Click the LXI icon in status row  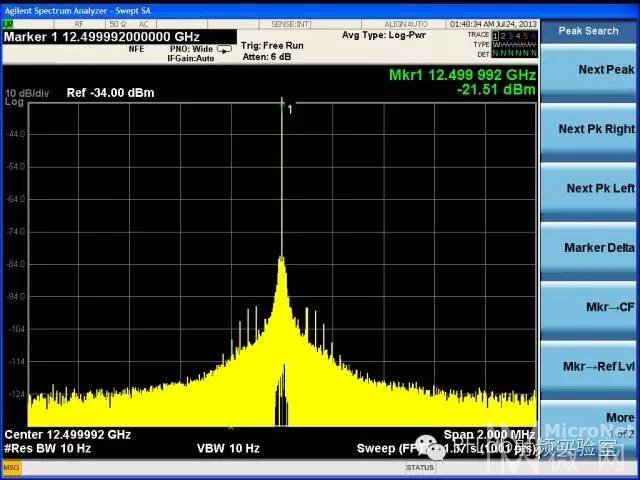pos(8,24)
